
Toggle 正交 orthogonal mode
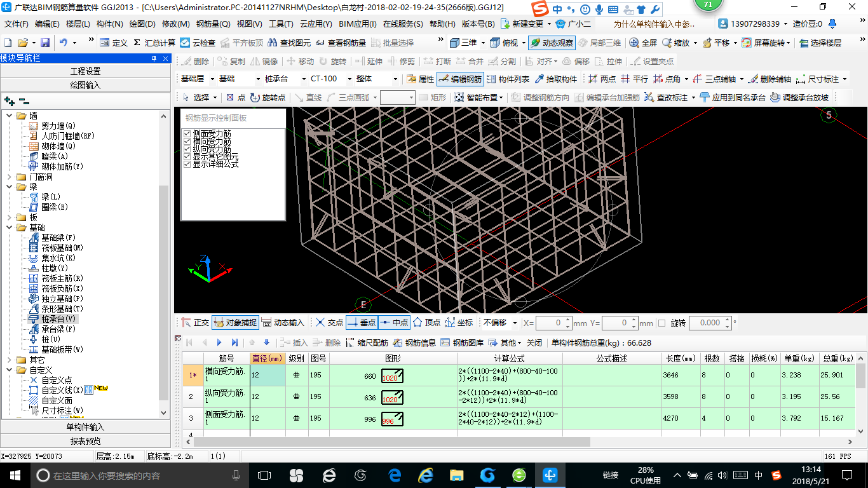click(195, 323)
